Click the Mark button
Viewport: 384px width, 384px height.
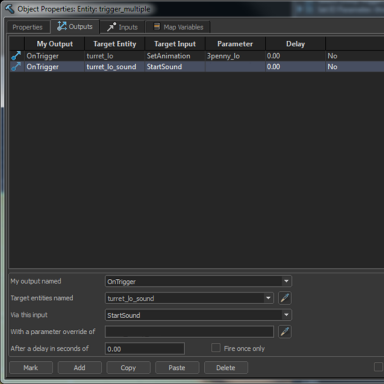31,368
